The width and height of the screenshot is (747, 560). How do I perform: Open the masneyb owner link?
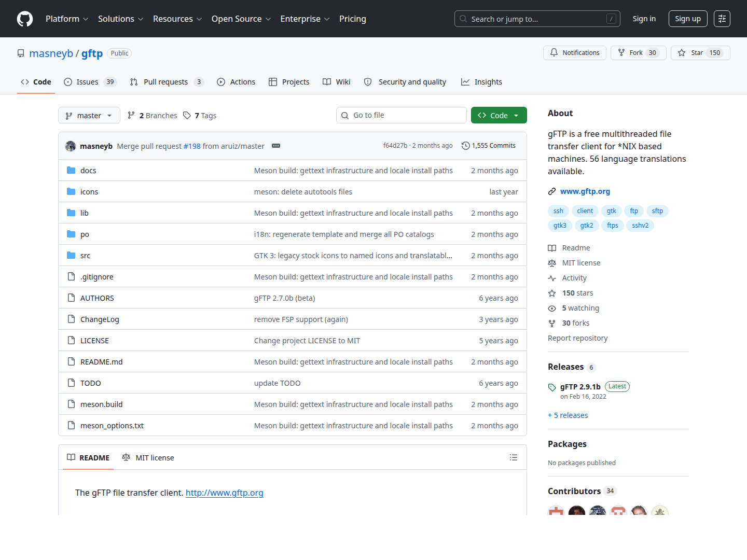(x=51, y=53)
